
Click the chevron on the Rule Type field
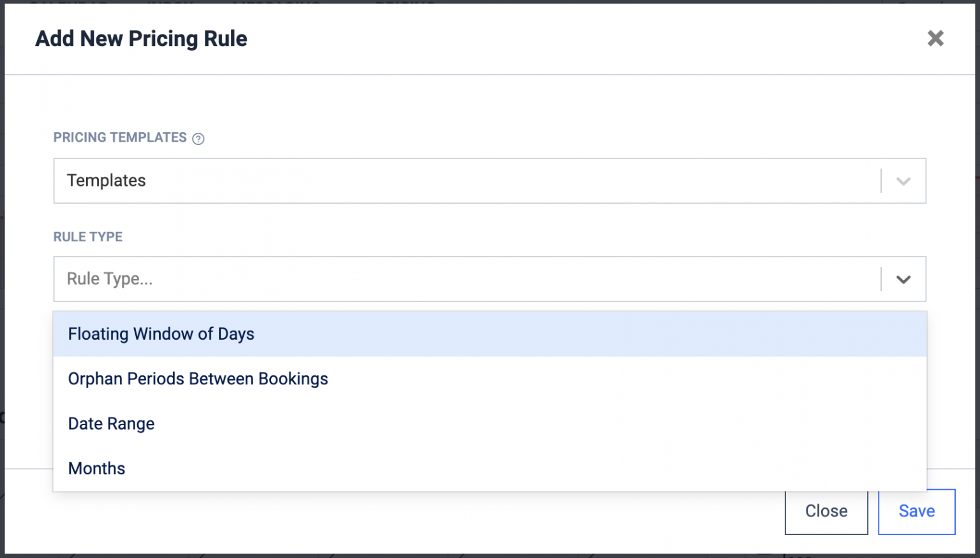tap(903, 279)
